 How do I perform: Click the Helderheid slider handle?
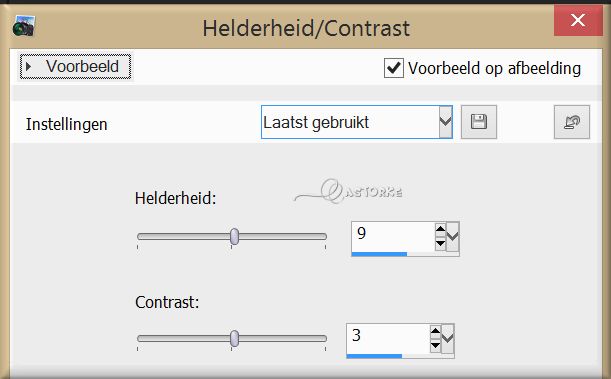click(x=234, y=236)
